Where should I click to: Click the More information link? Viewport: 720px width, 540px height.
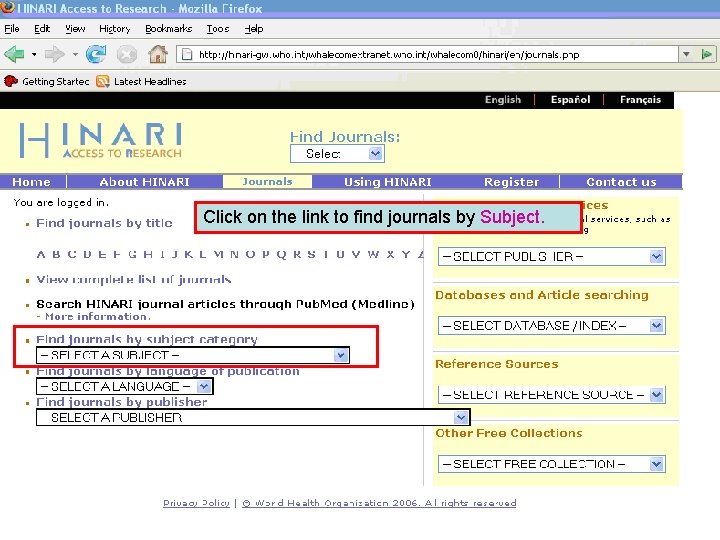[97, 316]
